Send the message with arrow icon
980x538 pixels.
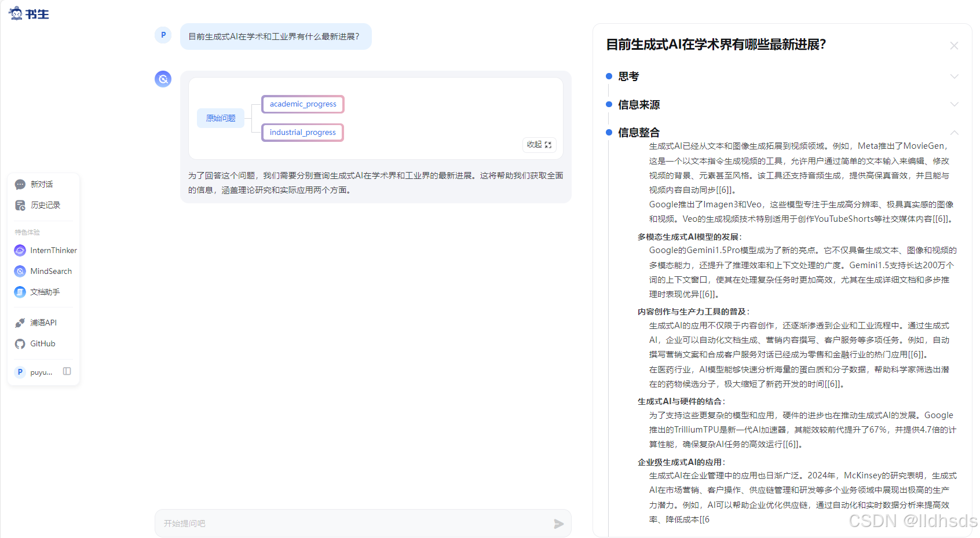pyautogui.click(x=558, y=524)
